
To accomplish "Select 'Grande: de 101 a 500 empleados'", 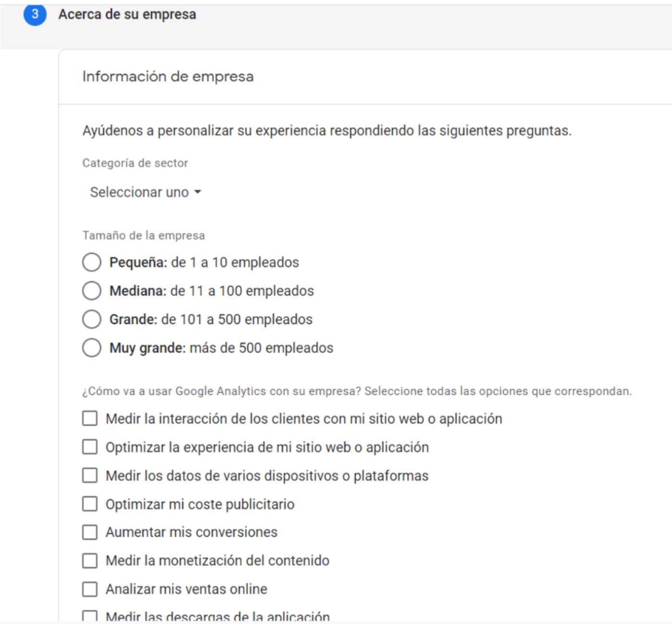I will (x=91, y=319).
